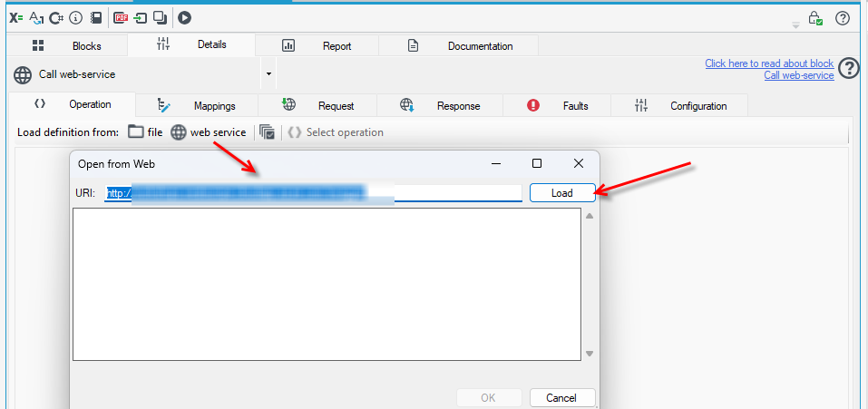The height and width of the screenshot is (409, 868).
Task: Click the list scrollbar up arrow
Action: tap(590, 217)
